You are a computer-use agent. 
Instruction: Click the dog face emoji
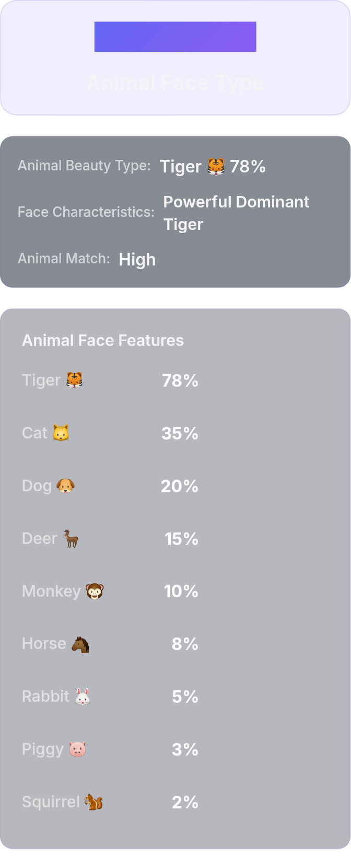[65, 485]
